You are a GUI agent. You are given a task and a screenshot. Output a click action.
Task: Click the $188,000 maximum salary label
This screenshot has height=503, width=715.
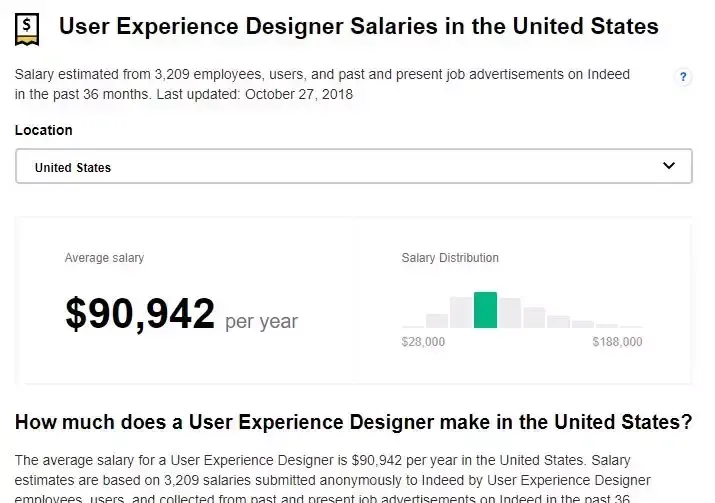click(x=617, y=342)
